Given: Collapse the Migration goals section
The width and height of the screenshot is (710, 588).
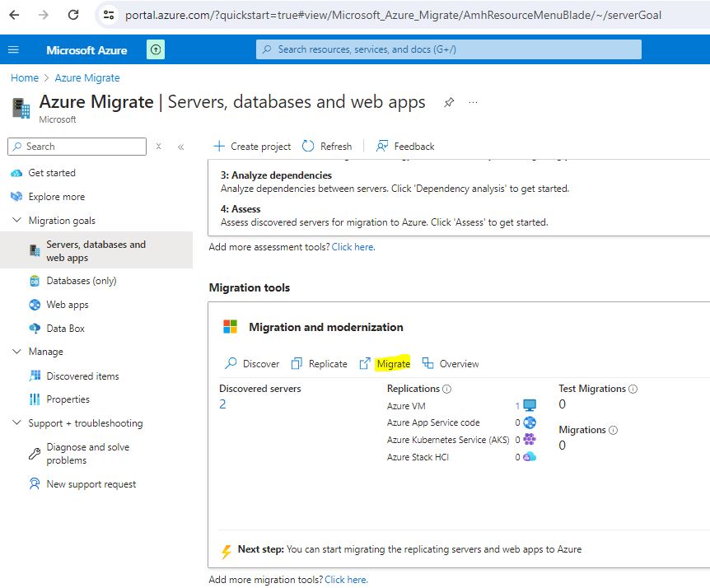Looking at the screenshot, I should pos(17,221).
